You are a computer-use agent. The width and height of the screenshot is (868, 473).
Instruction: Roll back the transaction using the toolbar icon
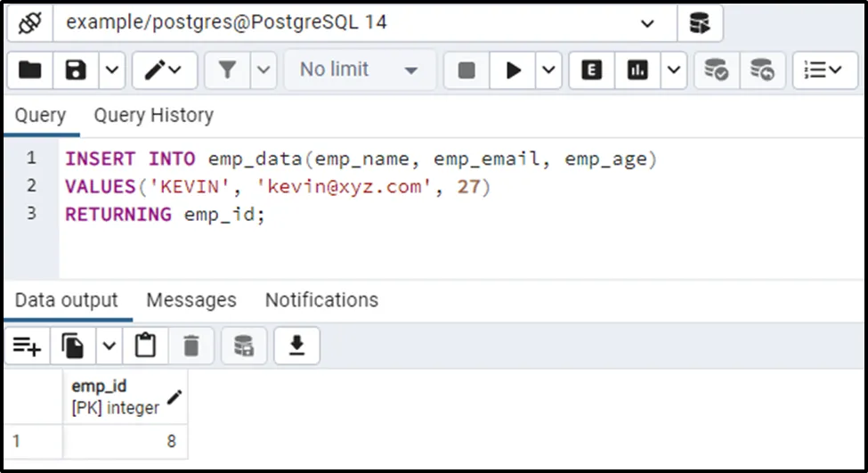point(762,70)
